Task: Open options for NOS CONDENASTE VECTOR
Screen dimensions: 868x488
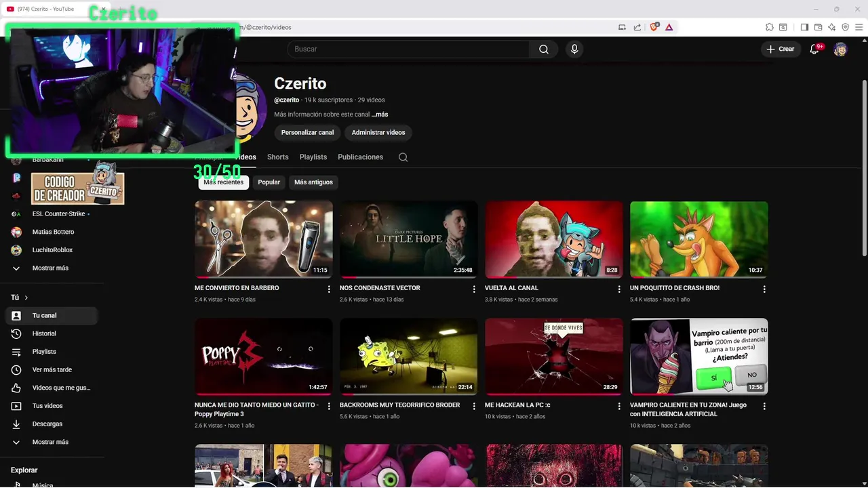Action: pos(474,289)
